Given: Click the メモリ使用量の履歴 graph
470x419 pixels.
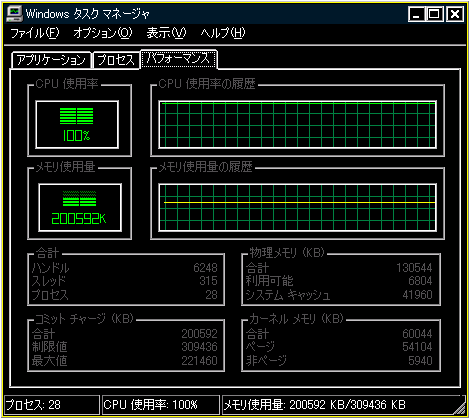Looking at the screenshot, I should [297, 207].
